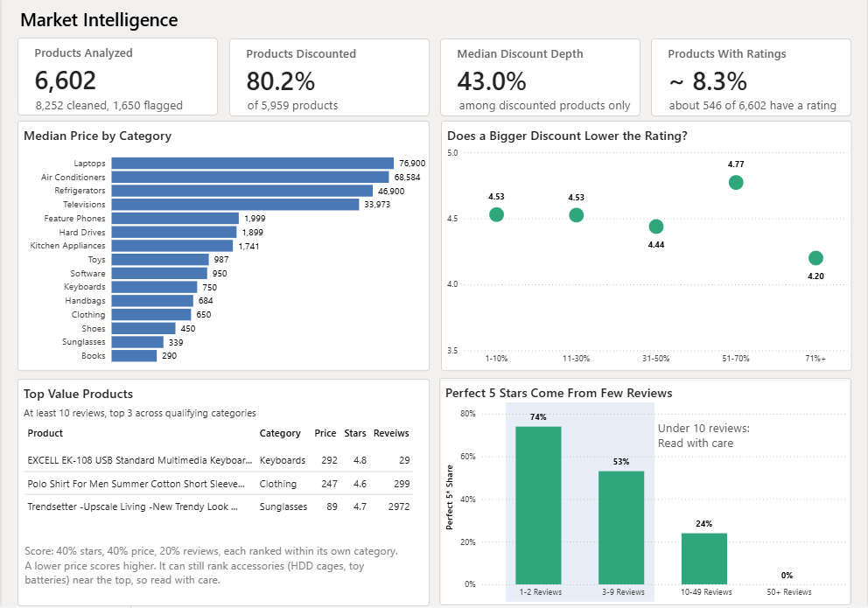Click the Perfect 5 Stars chart title

pyautogui.click(x=559, y=394)
